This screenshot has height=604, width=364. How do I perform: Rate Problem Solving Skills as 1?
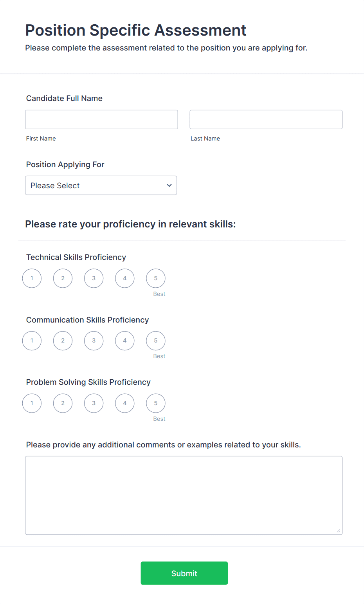click(x=32, y=403)
